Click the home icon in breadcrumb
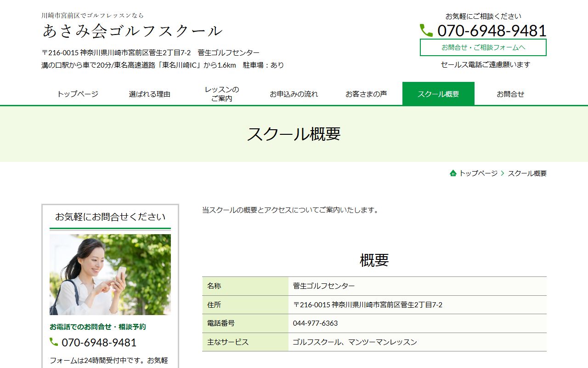588x368 pixels. (453, 173)
